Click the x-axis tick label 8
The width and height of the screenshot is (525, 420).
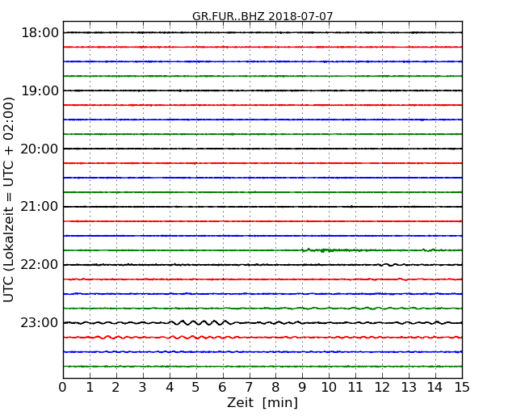click(x=275, y=388)
